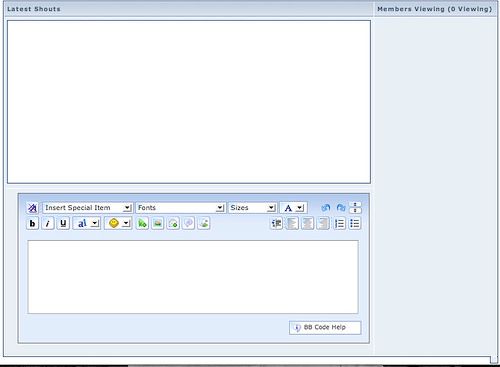
Task: Toggle underline text formatting
Action: 63,223
